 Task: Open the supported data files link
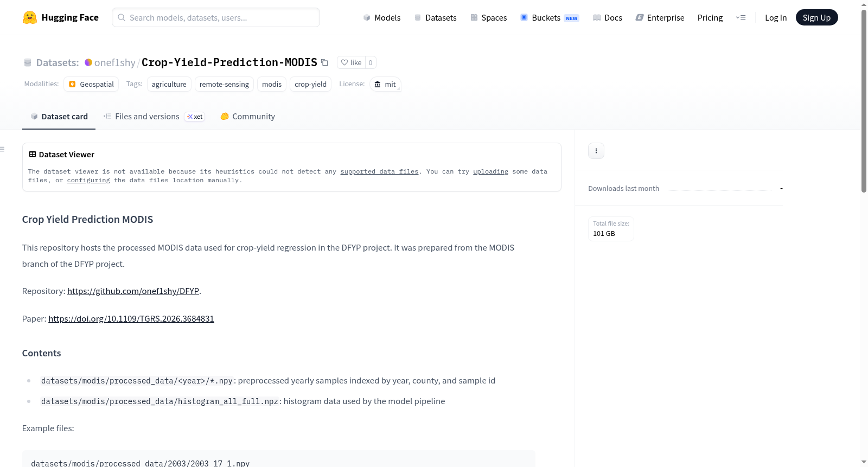[379, 171]
